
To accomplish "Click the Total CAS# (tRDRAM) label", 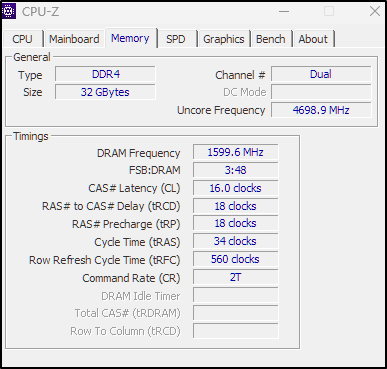I will (x=127, y=313).
